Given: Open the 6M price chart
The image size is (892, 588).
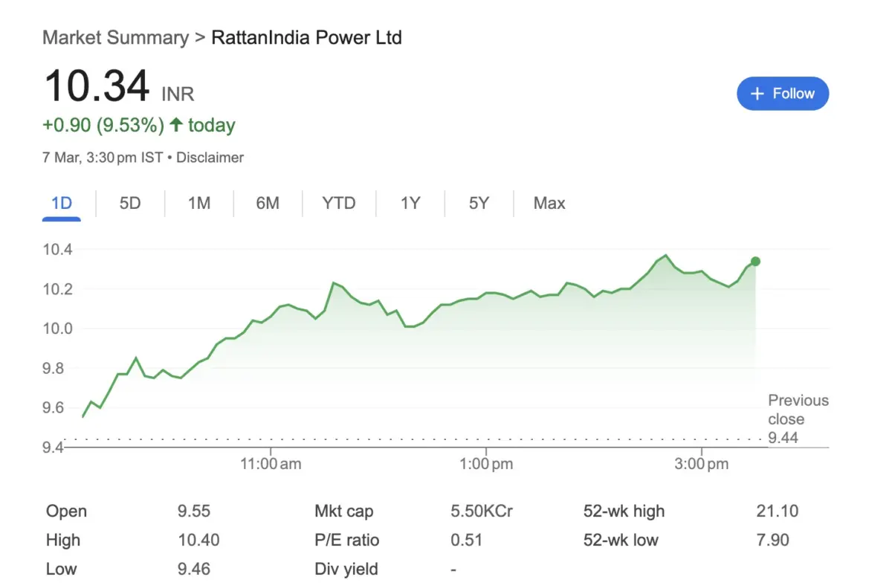Looking at the screenshot, I should (x=267, y=203).
